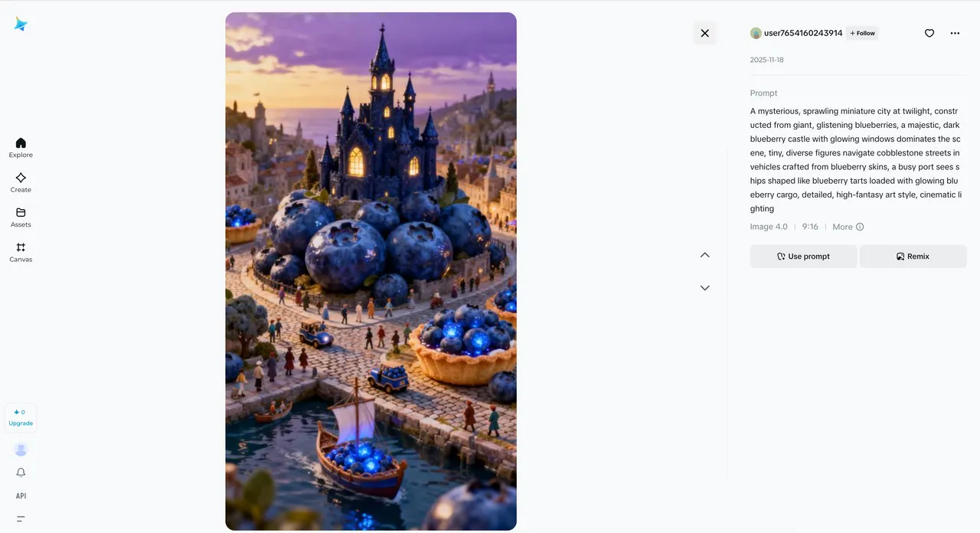The height and width of the screenshot is (533, 980).
Task: Click the Remix button
Action: [x=913, y=257]
